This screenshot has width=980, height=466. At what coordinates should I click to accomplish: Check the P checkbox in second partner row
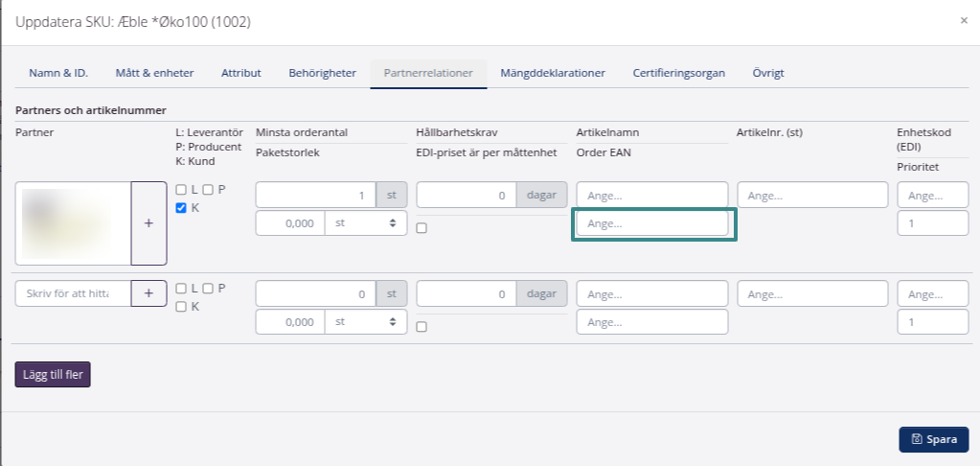click(207, 289)
